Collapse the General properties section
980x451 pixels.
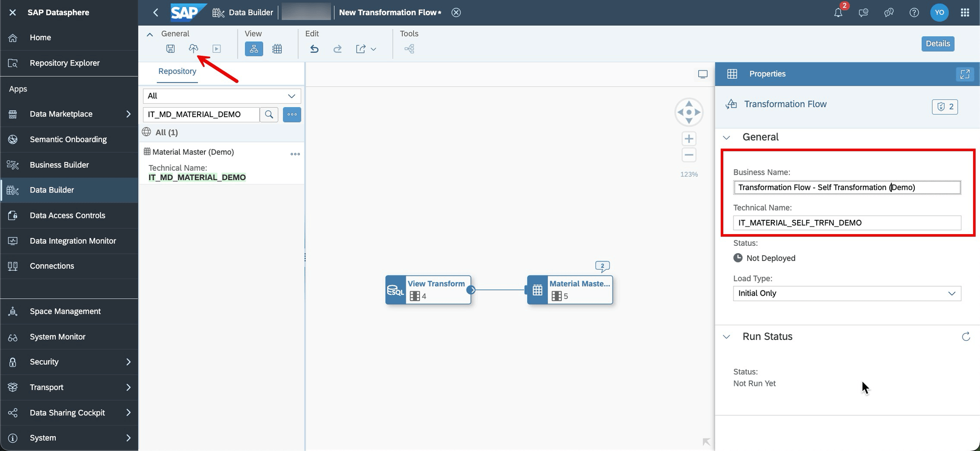click(727, 138)
